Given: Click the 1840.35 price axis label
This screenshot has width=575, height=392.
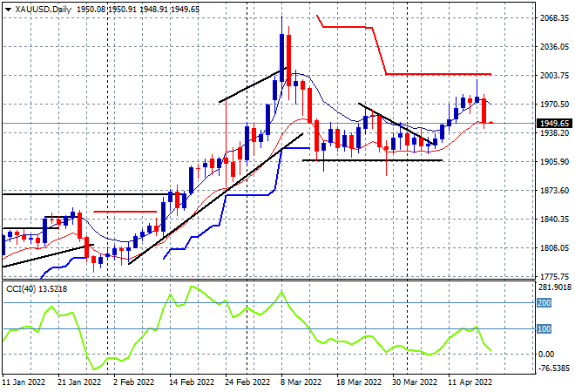Looking at the screenshot, I should click(x=554, y=219).
